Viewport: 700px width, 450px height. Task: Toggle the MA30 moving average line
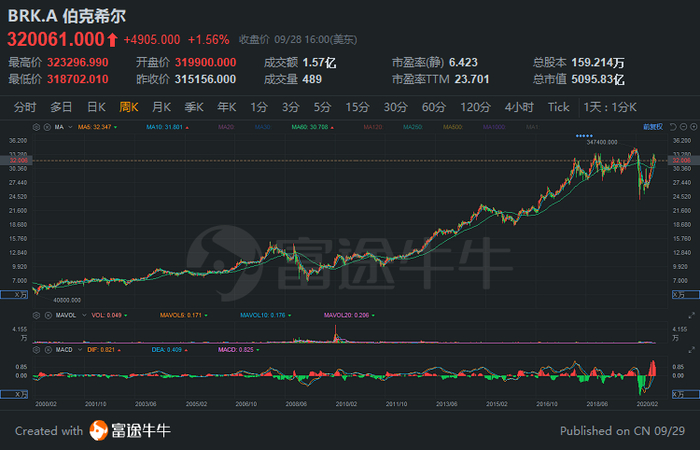tap(262, 127)
